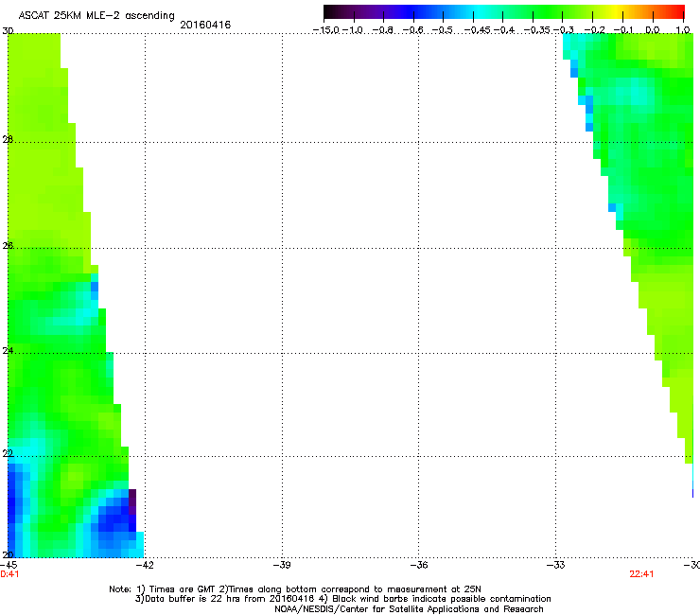Click the longitude label "-39"
700x615 pixels.
coord(282,565)
